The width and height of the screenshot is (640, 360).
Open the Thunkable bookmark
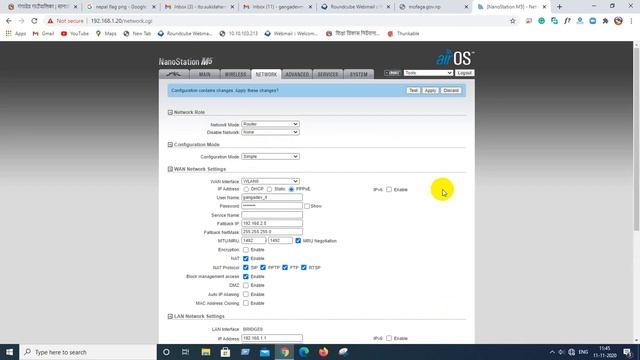click(x=403, y=33)
